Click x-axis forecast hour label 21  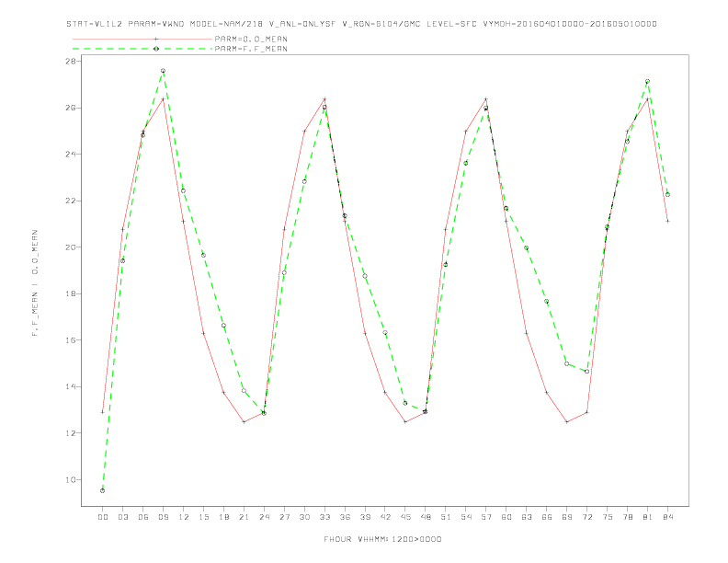point(244,517)
